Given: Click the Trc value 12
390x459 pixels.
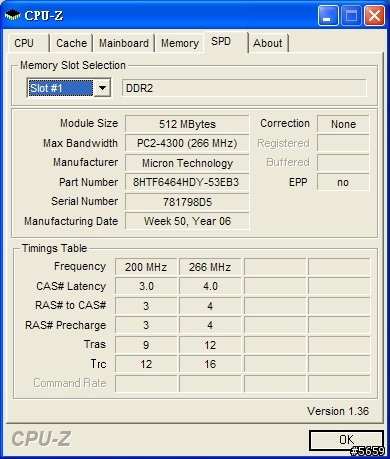Looking at the screenshot, I should click(146, 364).
